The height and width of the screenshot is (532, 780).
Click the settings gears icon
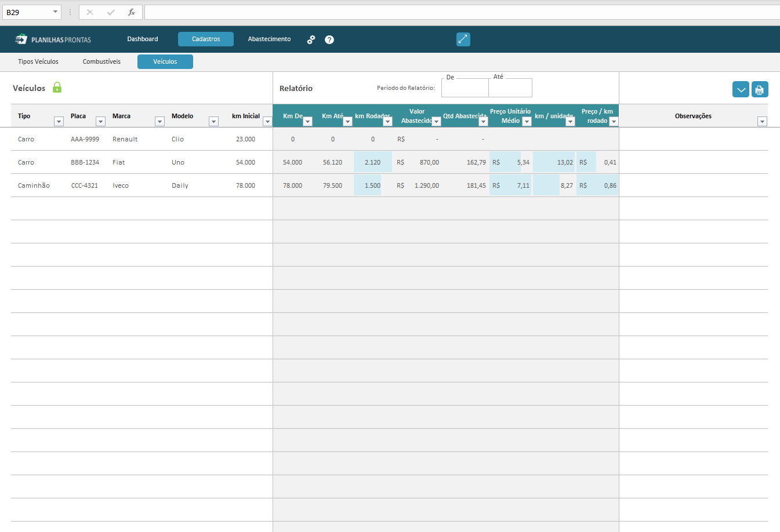pyautogui.click(x=311, y=39)
